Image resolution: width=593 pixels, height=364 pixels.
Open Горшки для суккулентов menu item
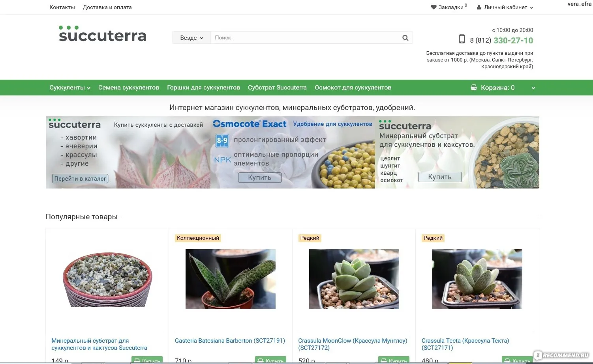tap(203, 88)
